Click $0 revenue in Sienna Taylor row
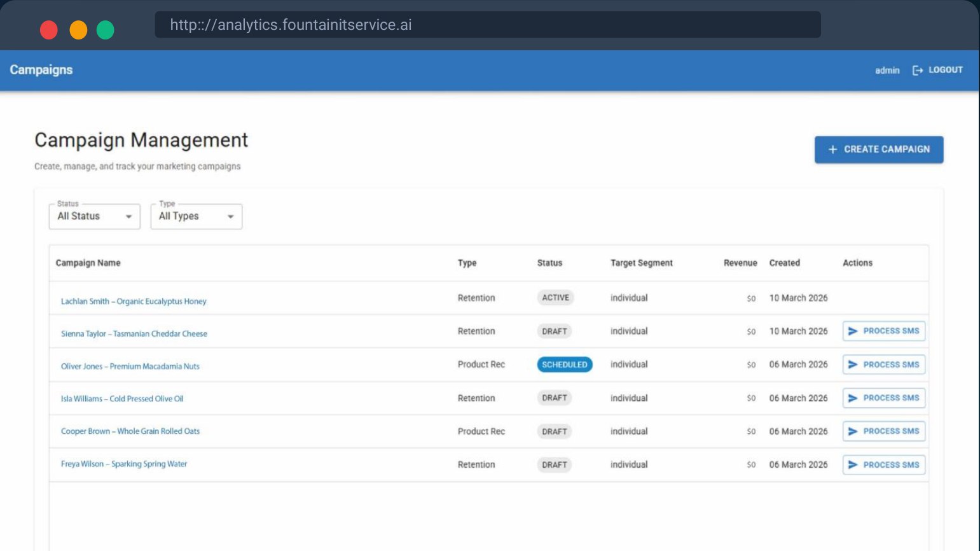 [x=751, y=331]
